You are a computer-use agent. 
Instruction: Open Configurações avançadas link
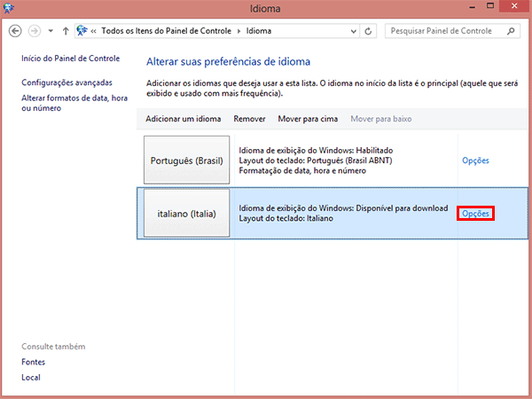[x=66, y=82]
